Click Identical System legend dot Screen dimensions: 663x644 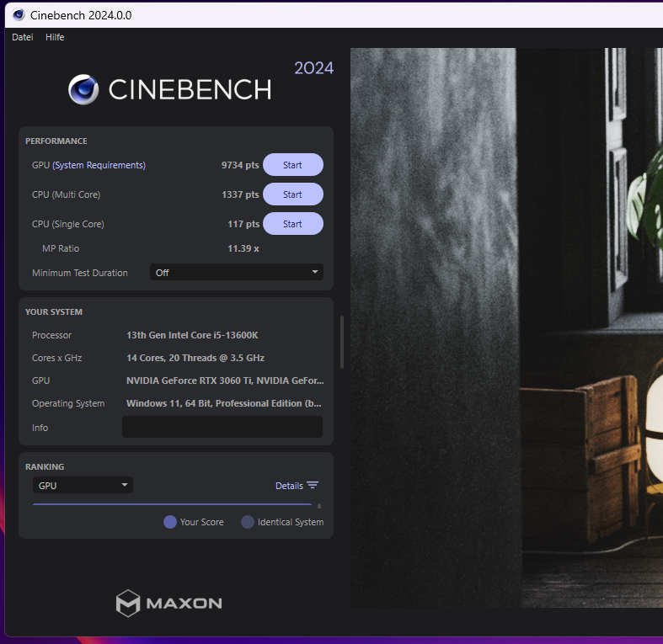[248, 522]
